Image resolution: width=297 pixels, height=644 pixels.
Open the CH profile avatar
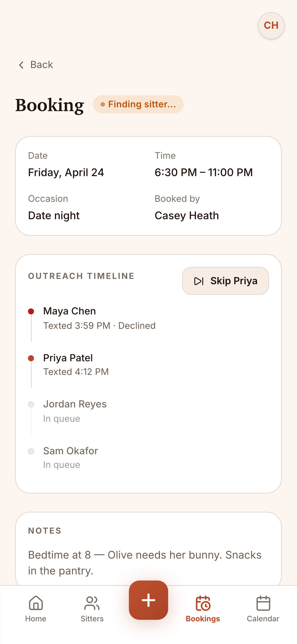click(271, 25)
